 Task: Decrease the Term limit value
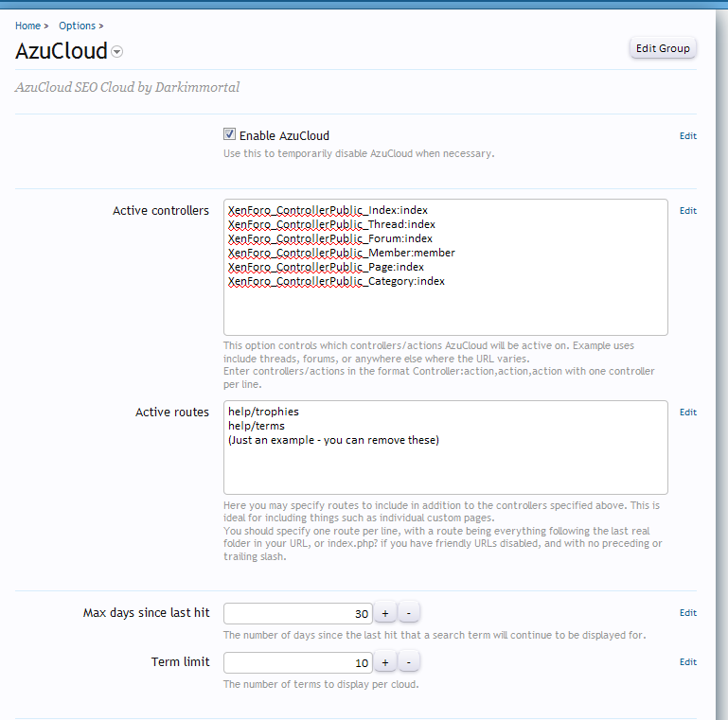pos(409,662)
